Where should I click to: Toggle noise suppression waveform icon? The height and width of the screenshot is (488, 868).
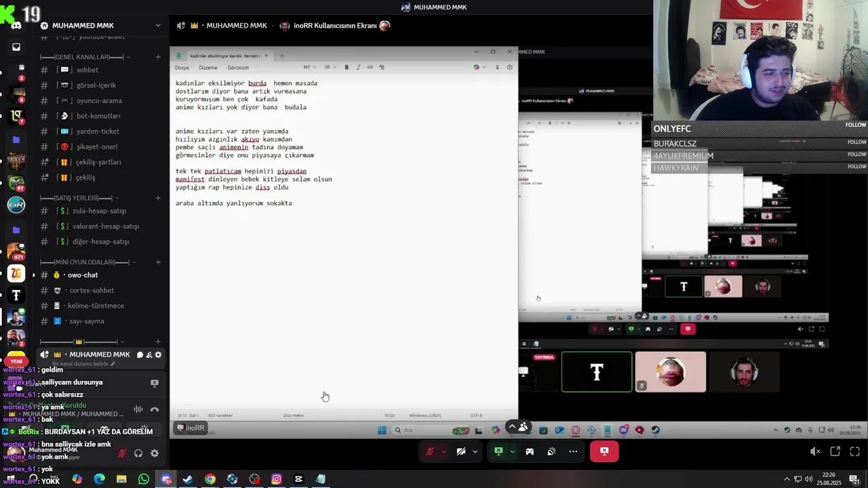[138, 409]
